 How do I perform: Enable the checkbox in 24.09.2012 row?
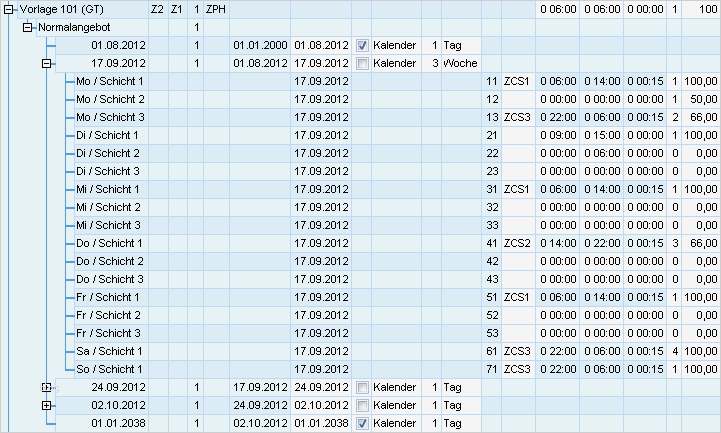pos(362,387)
